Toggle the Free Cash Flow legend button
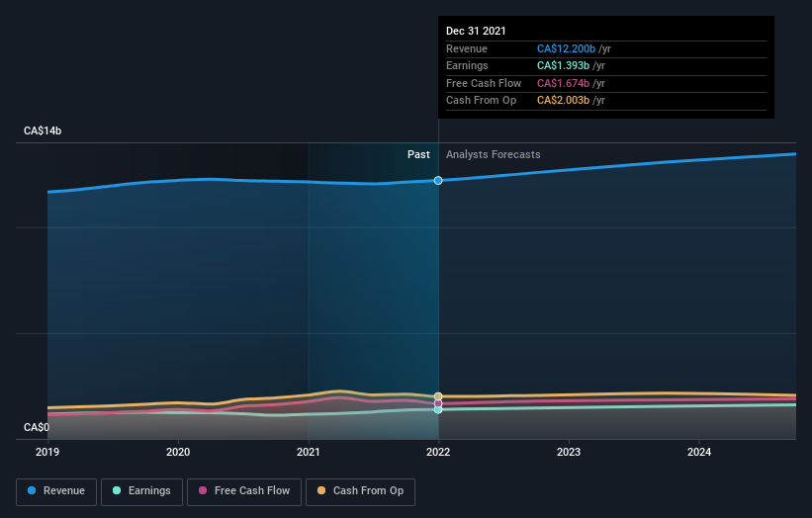 (x=244, y=491)
